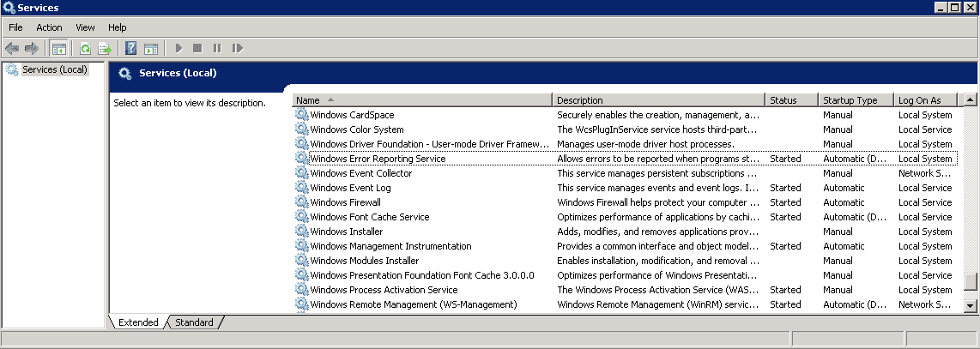Image resolution: width=980 pixels, height=349 pixels.
Task: Open the Action menu
Action: point(49,27)
